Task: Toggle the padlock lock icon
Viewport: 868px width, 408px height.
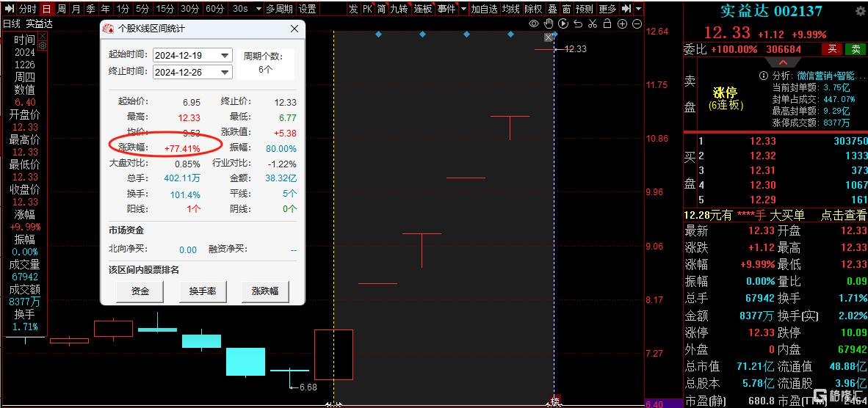Action: [607, 23]
